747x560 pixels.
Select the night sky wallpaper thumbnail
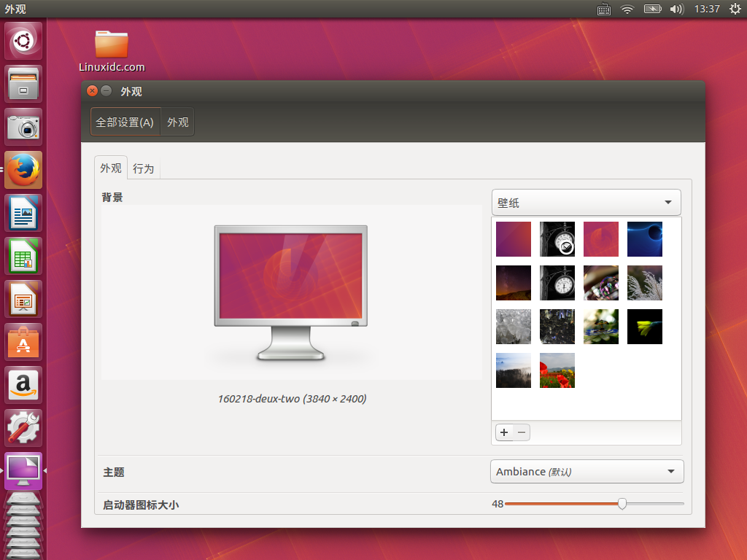pyautogui.click(x=514, y=283)
